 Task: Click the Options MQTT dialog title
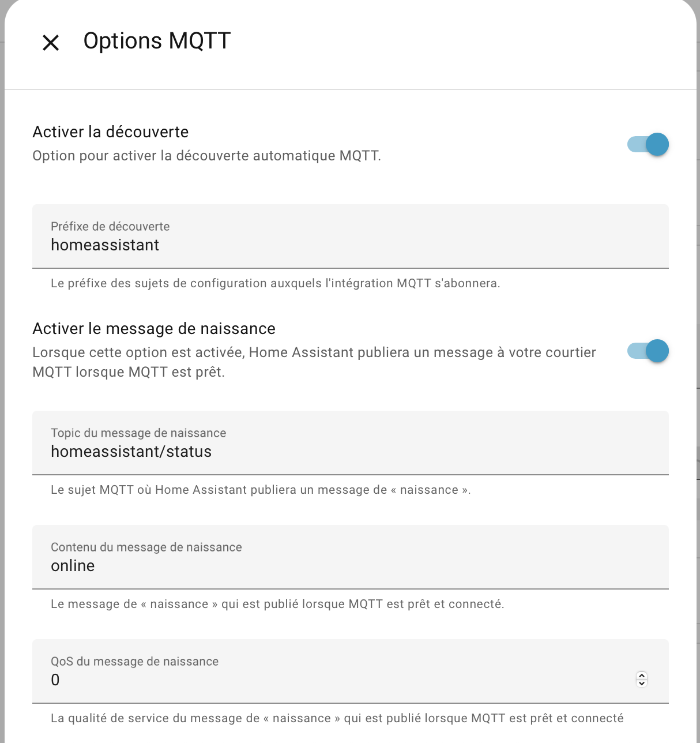click(x=157, y=41)
